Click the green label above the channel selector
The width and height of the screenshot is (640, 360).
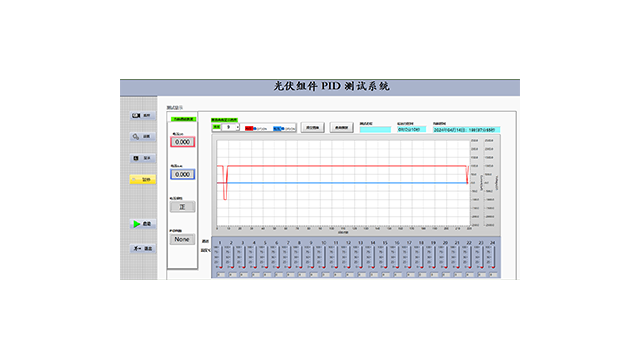click(224, 120)
